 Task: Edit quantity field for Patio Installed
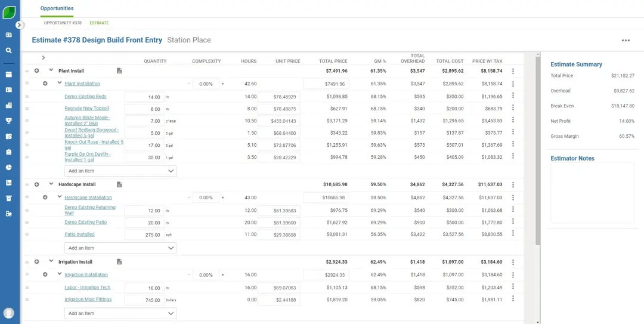[144, 234]
